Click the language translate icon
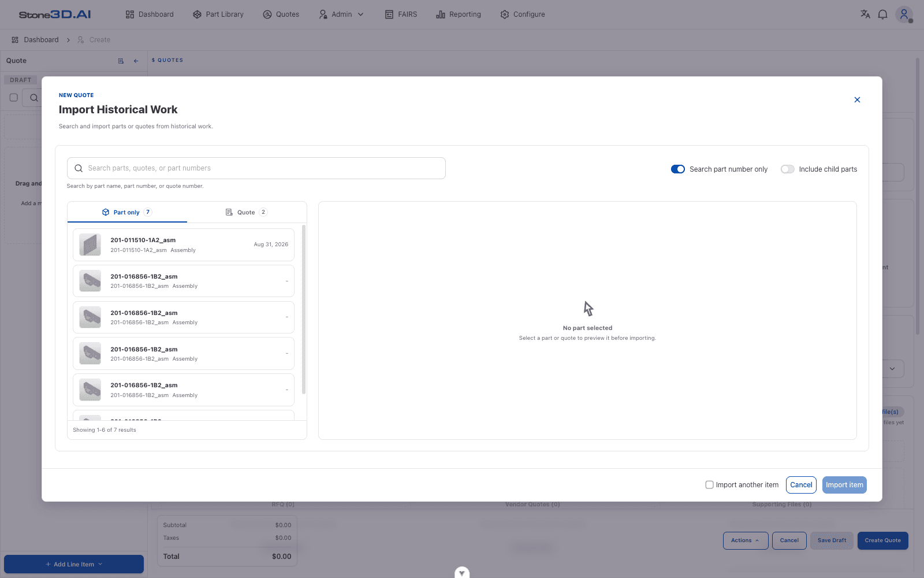This screenshot has height=578, width=924. coord(865,14)
